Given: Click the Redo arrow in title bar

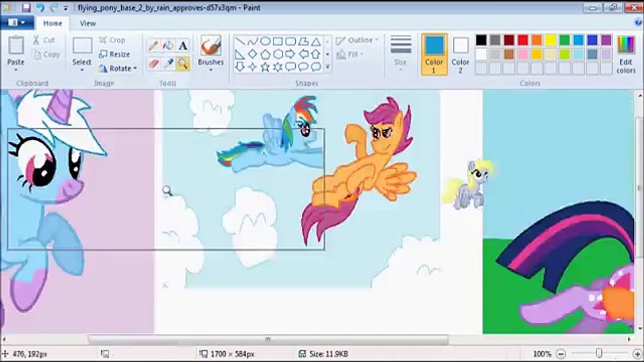Looking at the screenshot, I should pyautogui.click(x=53, y=8).
